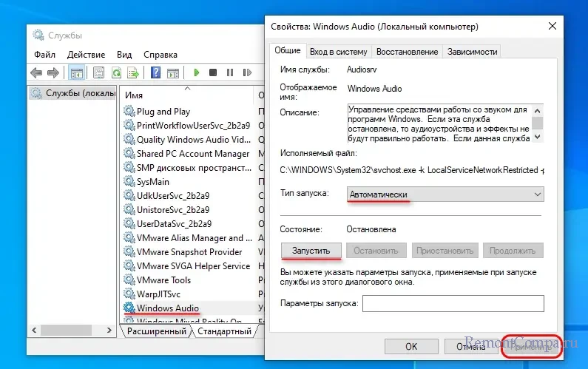Select the Общие tab
This screenshot has width=588, height=369.
[x=288, y=50]
